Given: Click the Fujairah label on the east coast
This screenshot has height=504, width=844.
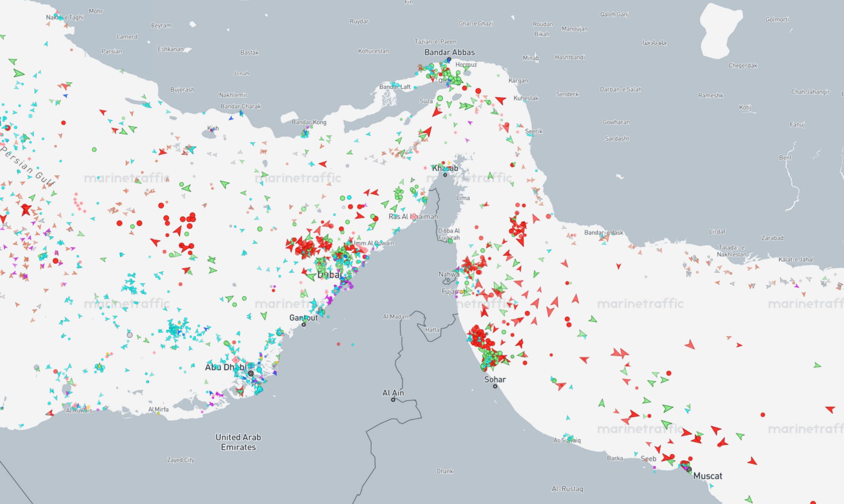Looking at the screenshot, I should point(454,291).
